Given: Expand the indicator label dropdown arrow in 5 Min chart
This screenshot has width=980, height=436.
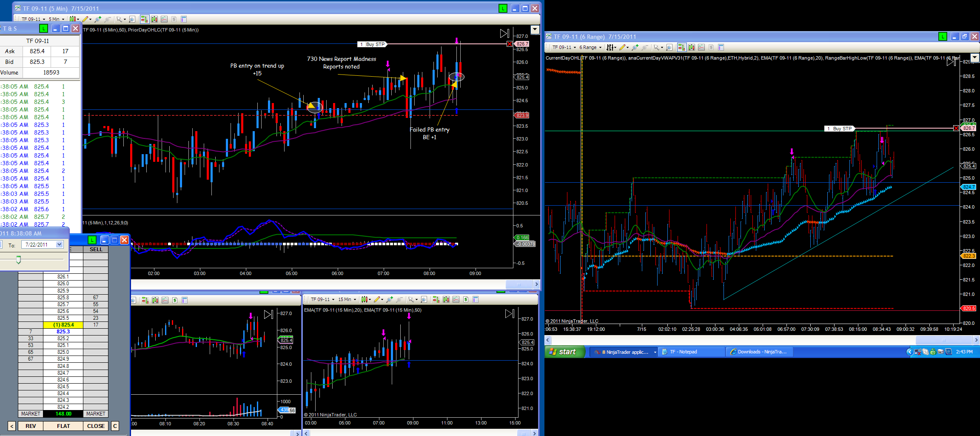Looking at the screenshot, I should 535,30.
